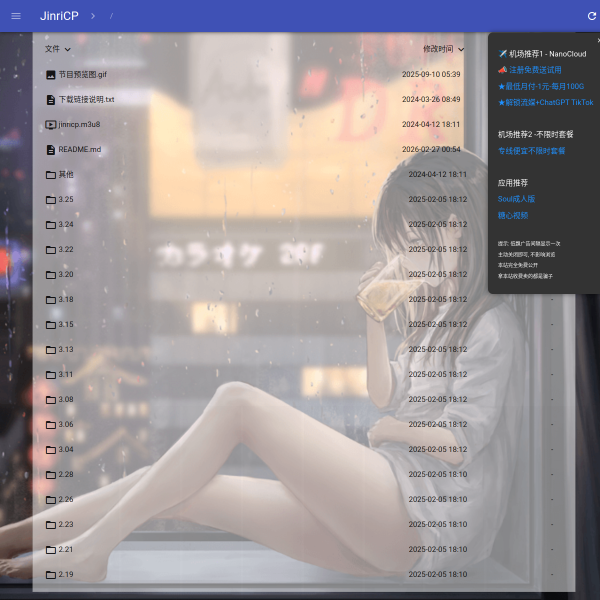This screenshot has height=600, width=600.
Task: Click the document icon for 下载链接说明.txt
Action: (x=51, y=100)
